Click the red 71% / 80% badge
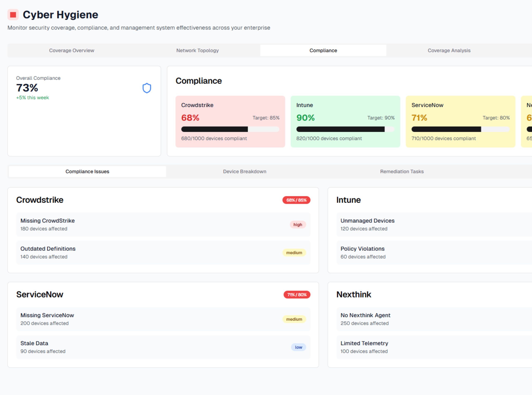 tap(297, 295)
